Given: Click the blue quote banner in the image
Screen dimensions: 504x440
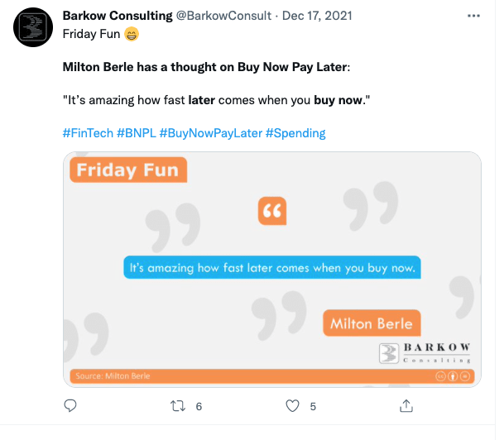Looking at the screenshot, I should click(273, 268).
